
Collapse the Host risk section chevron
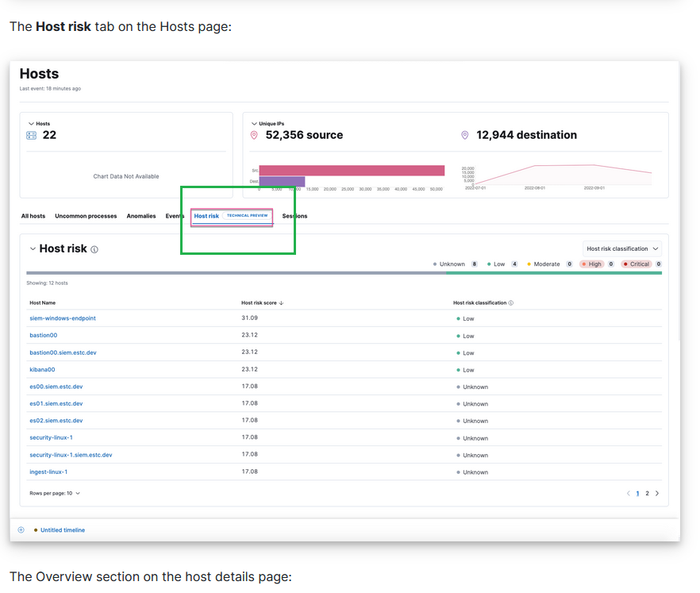point(33,248)
